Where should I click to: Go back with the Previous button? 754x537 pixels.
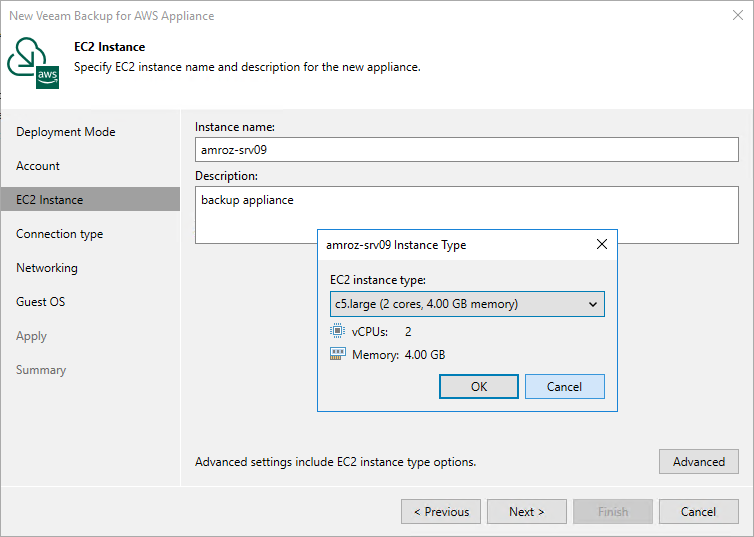(441, 512)
